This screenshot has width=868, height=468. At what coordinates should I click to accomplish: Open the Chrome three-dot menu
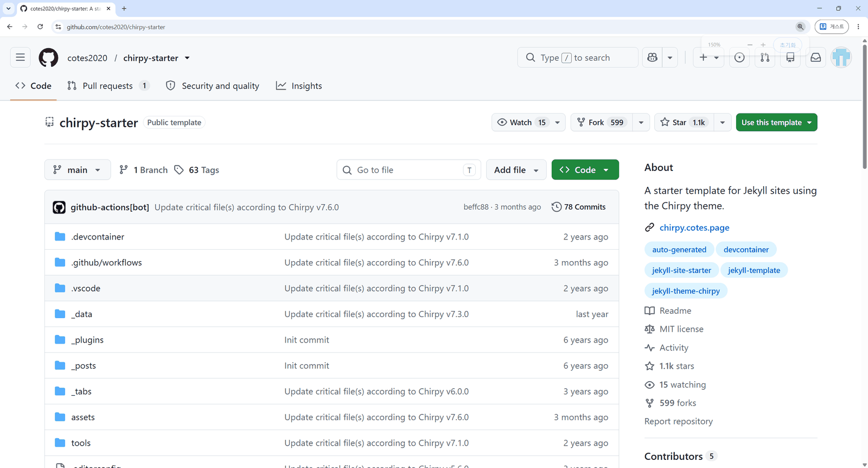point(858,27)
